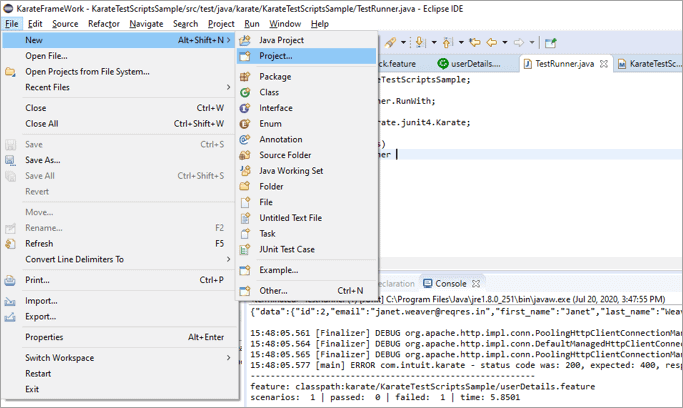Open the Edit menu

tap(35, 24)
